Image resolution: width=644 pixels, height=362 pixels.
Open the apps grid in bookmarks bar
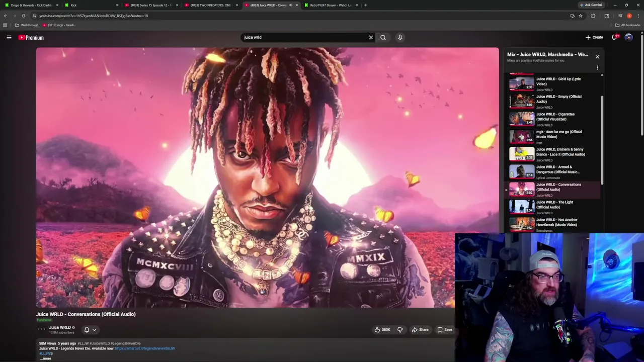click(x=5, y=25)
